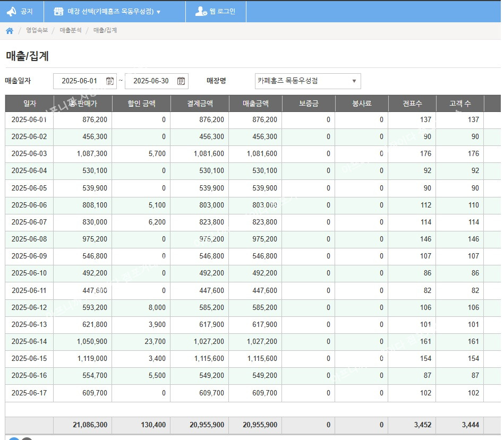Screen dimensions: 504x440
Task: Expand the 매장 선택 arrow in top bar
Action: coord(158,12)
